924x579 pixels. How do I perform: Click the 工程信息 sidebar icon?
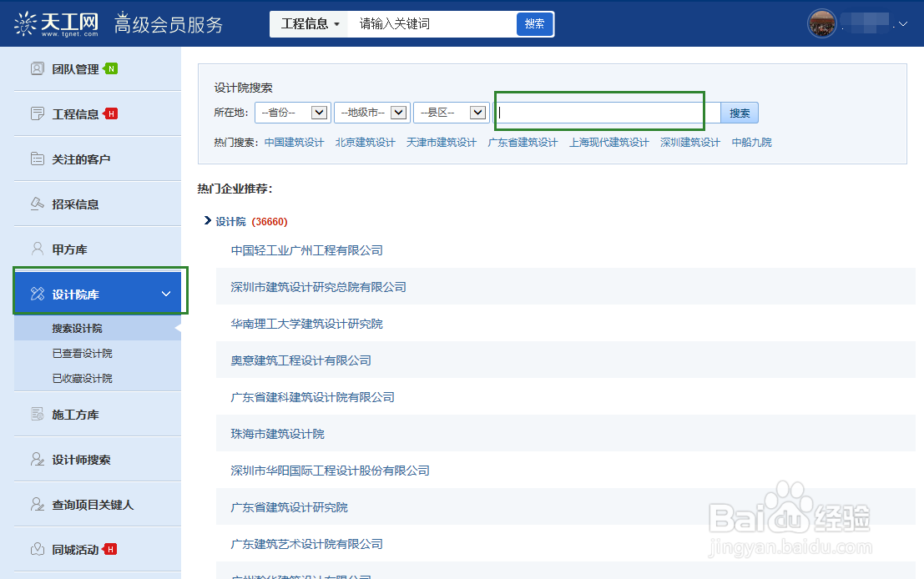37,113
